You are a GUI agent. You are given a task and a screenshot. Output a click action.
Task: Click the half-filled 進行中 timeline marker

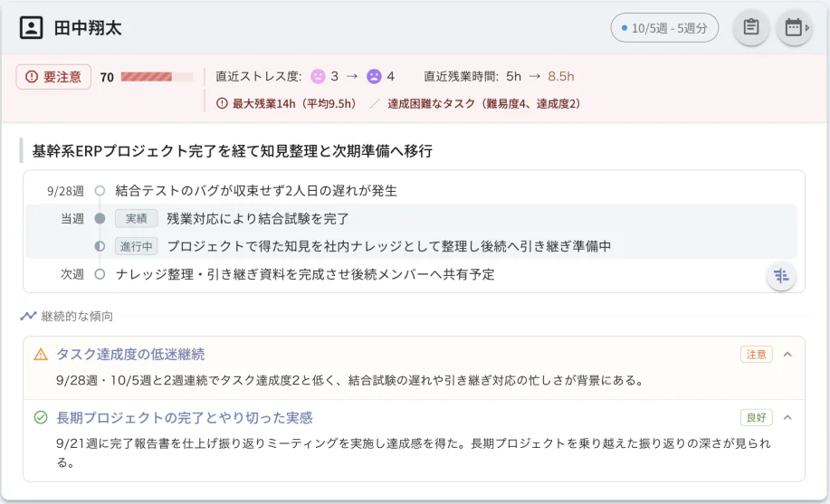pos(100,246)
